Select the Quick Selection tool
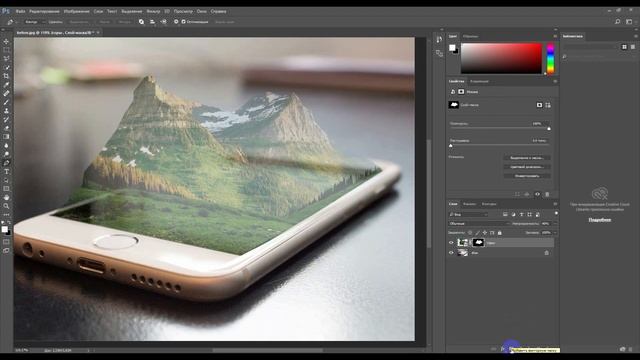 6,67
